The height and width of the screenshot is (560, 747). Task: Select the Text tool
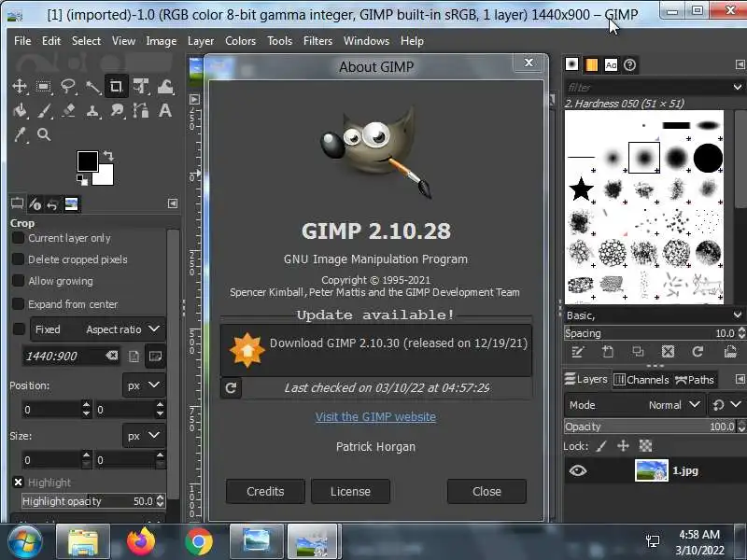[x=165, y=110]
